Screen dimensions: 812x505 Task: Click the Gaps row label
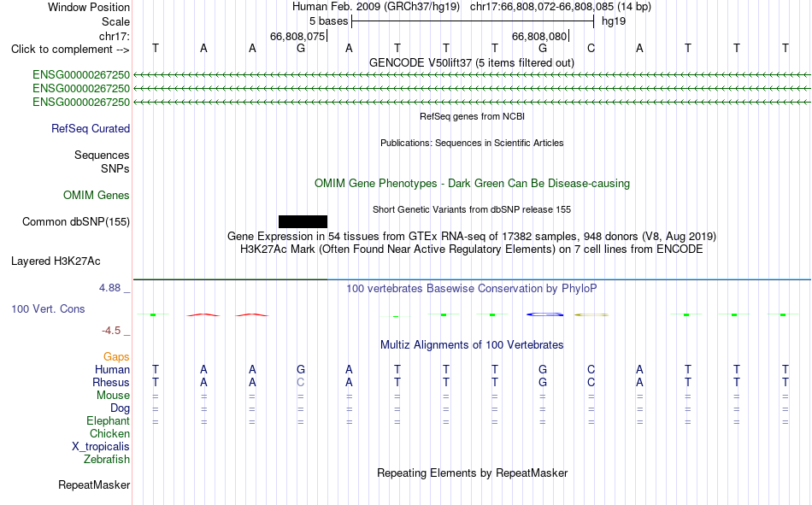pos(116,356)
